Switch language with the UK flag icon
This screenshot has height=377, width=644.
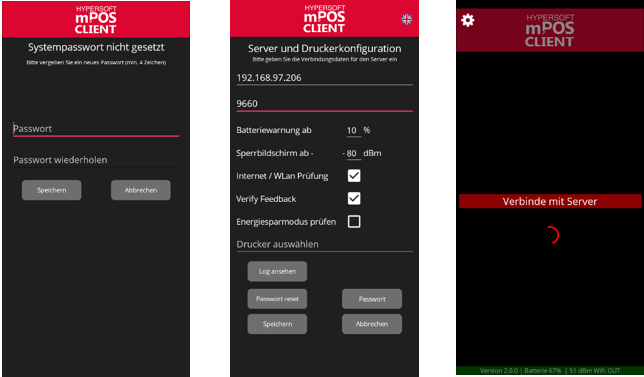click(x=407, y=19)
